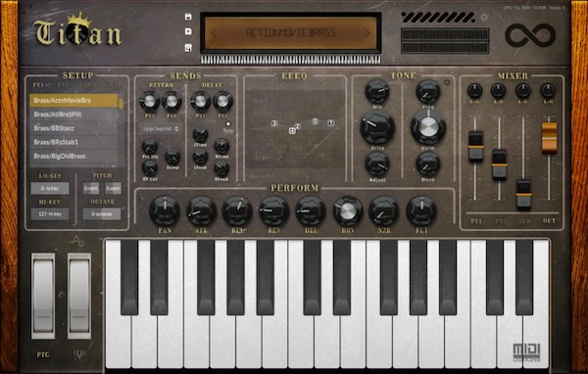The height and width of the screenshot is (374, 588).
Task: Click the Delay PT2 send knob
Action: (222, 101)
